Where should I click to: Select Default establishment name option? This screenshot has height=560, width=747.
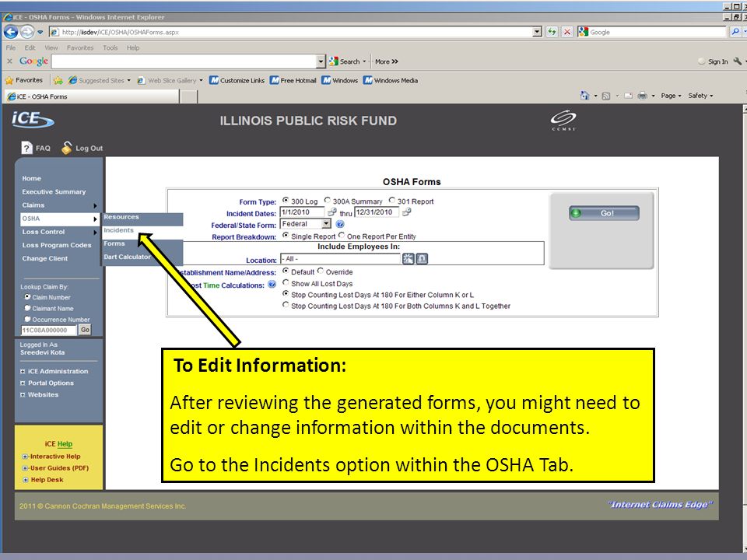(286, 271)
